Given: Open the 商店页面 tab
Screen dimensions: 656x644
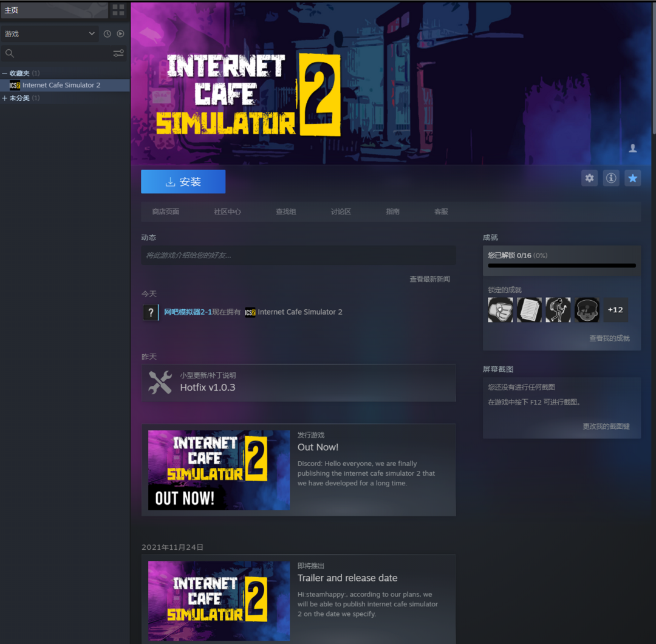Looking at the screenshot, I should coord(166,212).
